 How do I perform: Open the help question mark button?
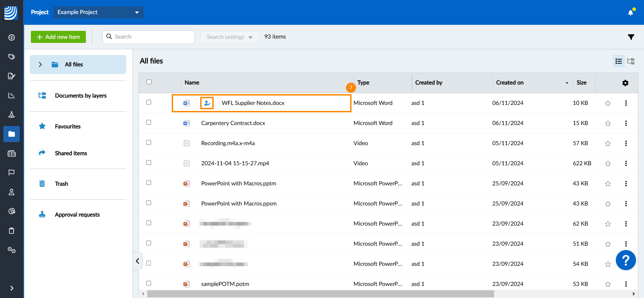point(626,260)
